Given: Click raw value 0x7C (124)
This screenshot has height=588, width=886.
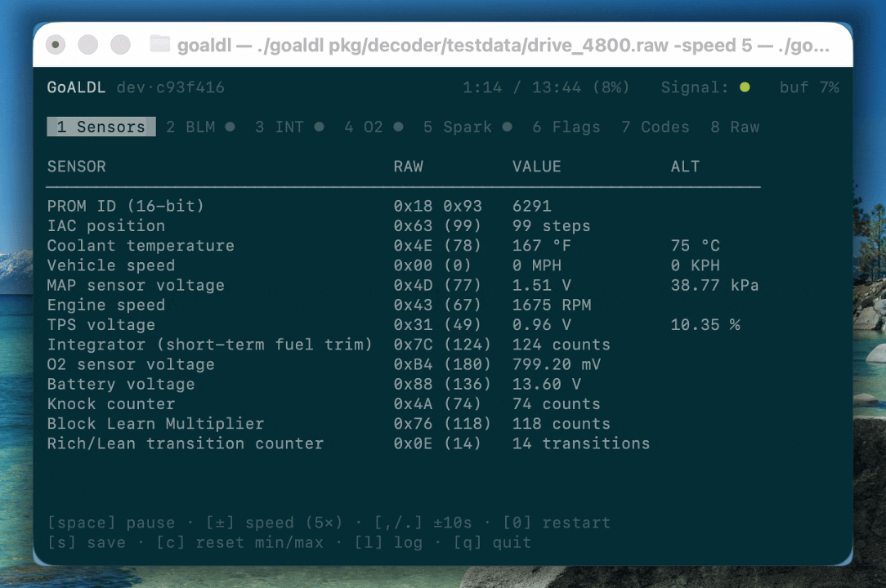Looking at the screenshot, I should (x=442, y=344).
